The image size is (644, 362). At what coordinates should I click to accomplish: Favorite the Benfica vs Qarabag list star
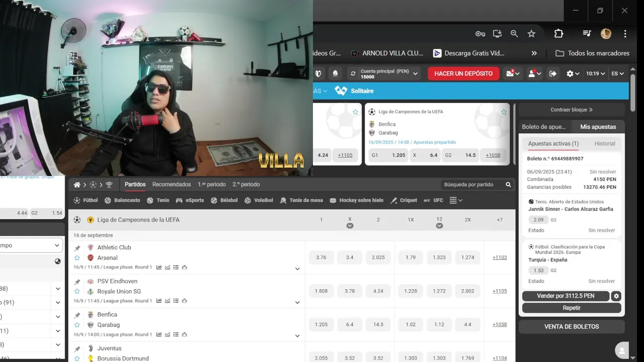pos(77,325)
